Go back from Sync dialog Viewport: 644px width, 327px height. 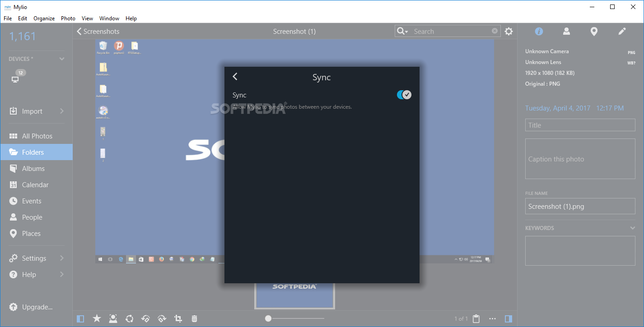pyautogui.click(x=235, y=77)
